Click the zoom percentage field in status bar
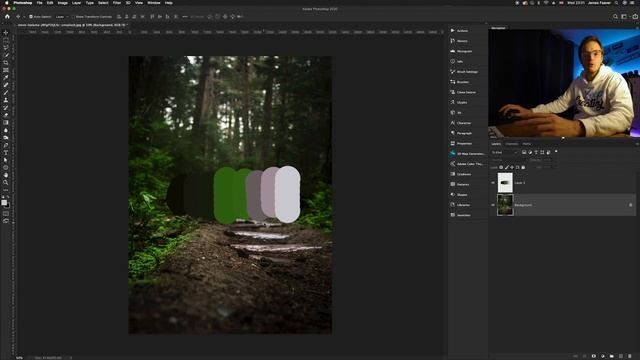Screen dimensions: 640x360 (19, 358)
